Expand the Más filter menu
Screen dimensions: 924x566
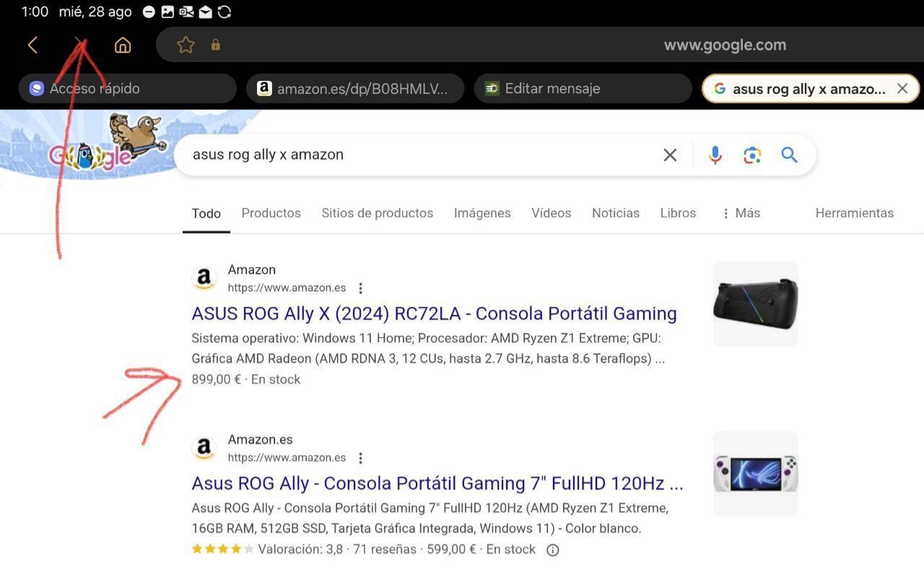point(741,213)
